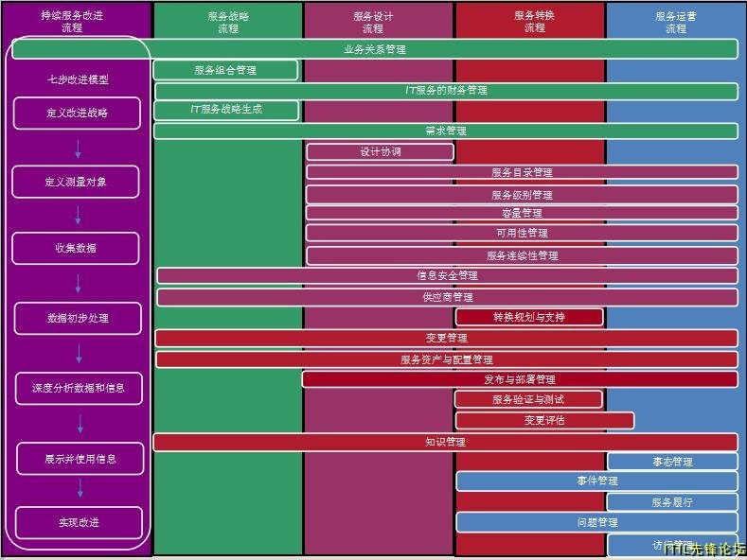Select the 实现改进 step box

pyautogui.click(x=79, y=523)
